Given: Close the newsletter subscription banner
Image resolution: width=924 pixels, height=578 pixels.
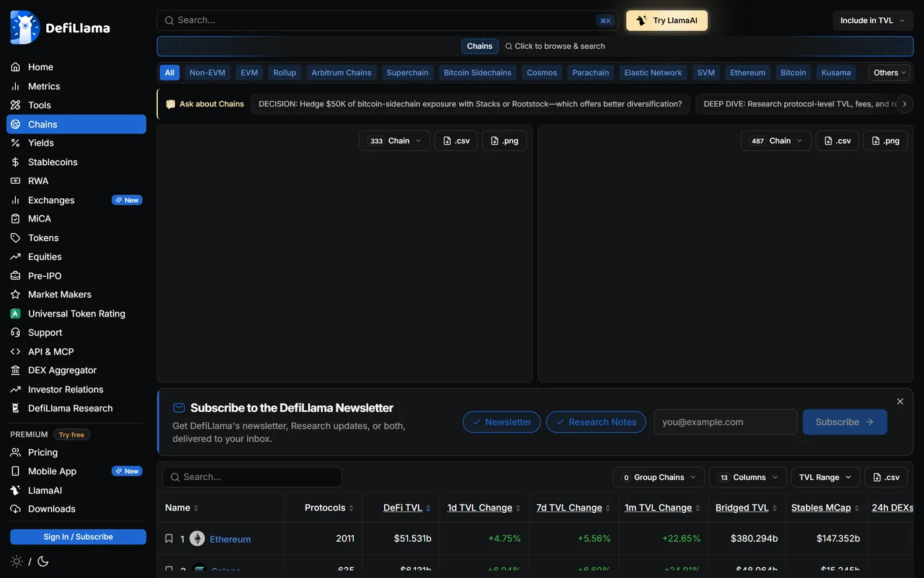Looking at the screenshot, I should click(900, 402).
